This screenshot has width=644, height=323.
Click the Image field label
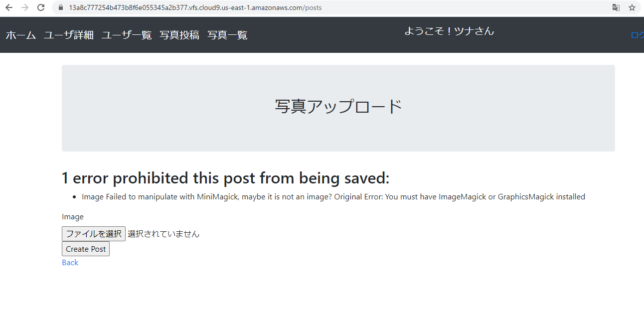pyautogui.click(x=72, y=216)
